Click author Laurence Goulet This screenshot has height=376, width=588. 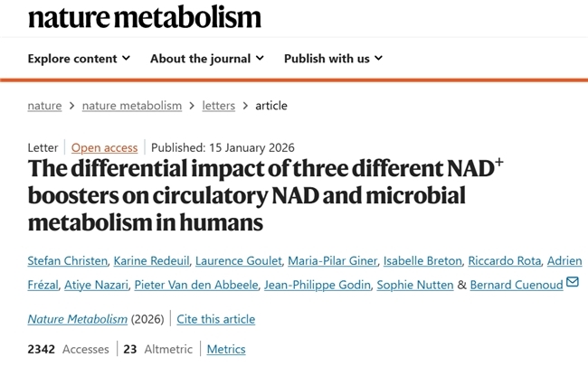coord(238,261)
